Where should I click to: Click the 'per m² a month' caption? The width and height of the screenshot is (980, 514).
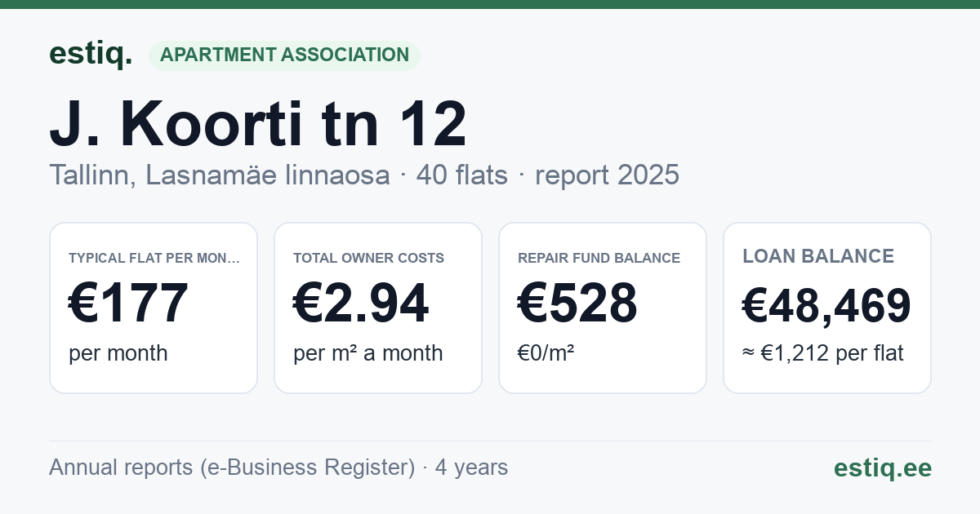[x=368, y=353]
